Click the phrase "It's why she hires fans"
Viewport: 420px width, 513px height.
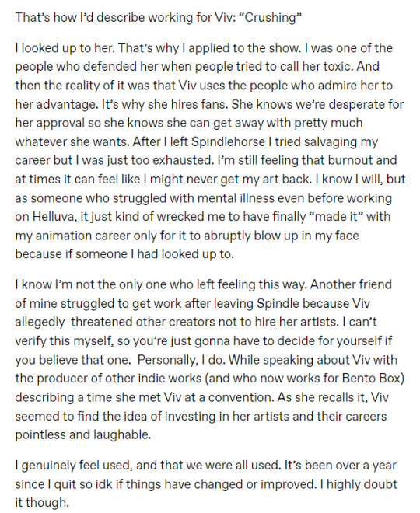click(x=165, y=104)
